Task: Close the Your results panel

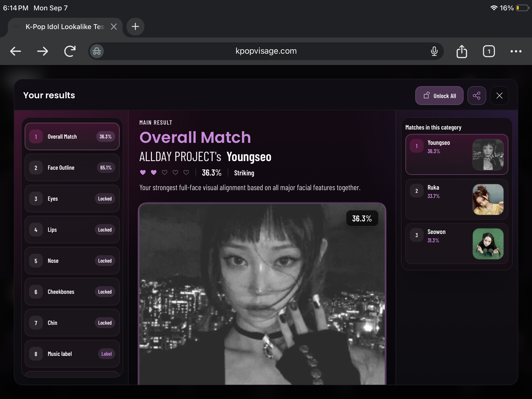Action: tap(499, 96)
